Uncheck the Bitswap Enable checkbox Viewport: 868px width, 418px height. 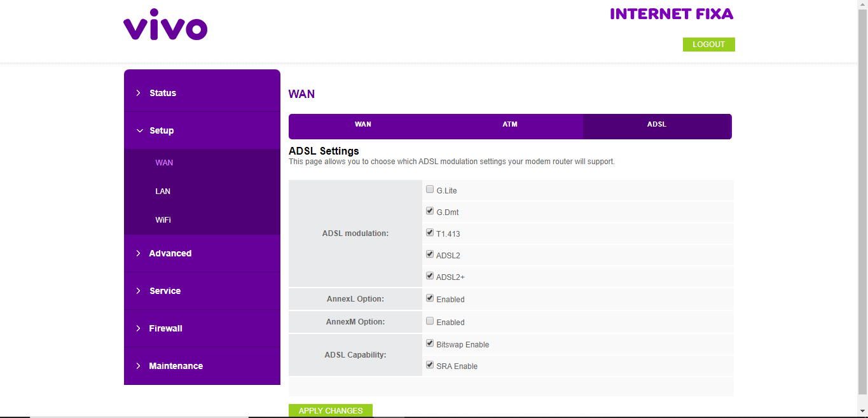(430, 343)
